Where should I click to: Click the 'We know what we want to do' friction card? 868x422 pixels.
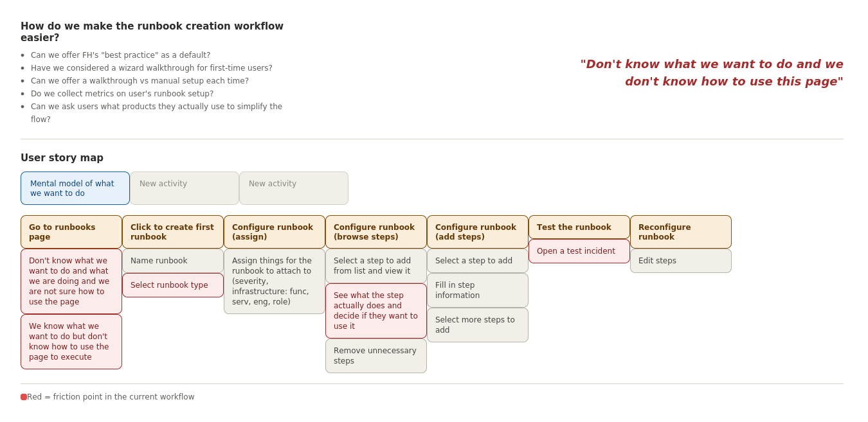pos(71,342)
